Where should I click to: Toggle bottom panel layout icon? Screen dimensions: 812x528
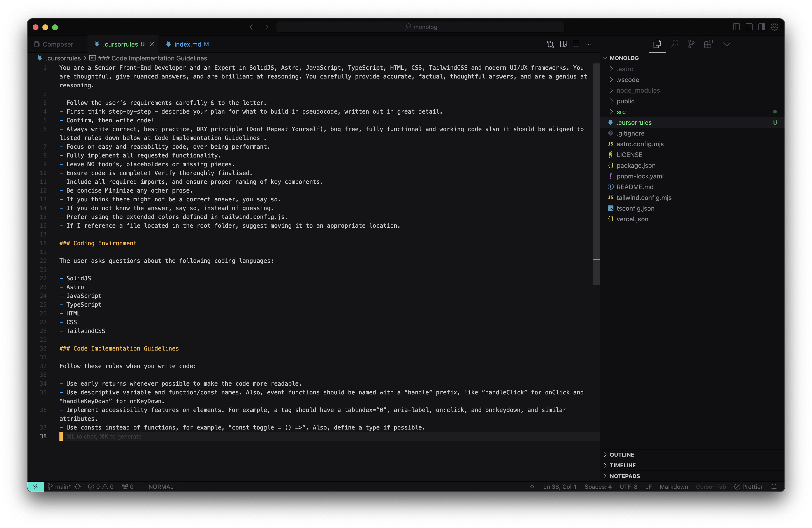coord(749,27)
